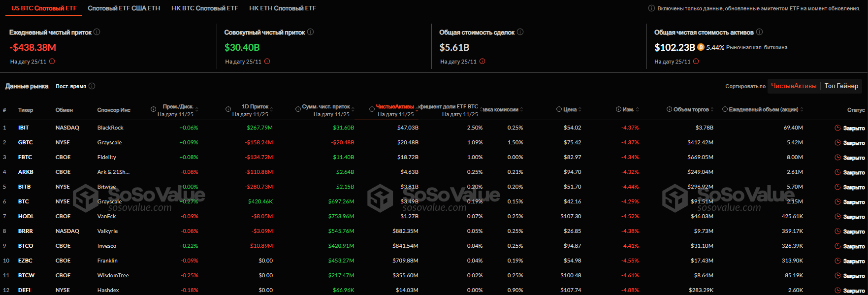This screenshot has height=295, width=868.
Task: Select the BlackRock sponsor cell
Action: coord(110,128)
